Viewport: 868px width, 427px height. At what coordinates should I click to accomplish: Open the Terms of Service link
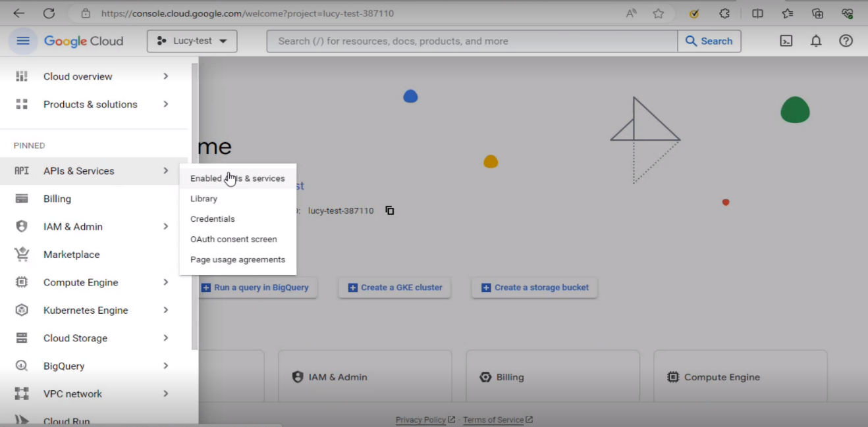[498, 420]
